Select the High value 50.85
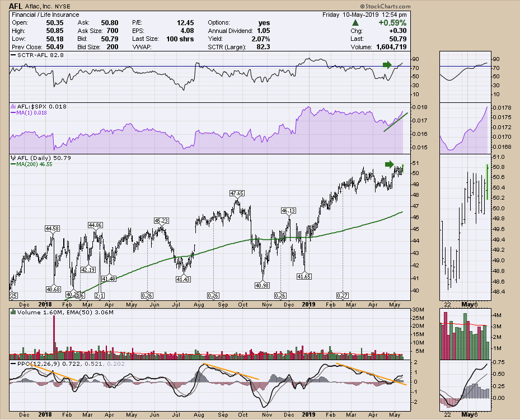Screen dimensions: 520x420 pos(55,31)
